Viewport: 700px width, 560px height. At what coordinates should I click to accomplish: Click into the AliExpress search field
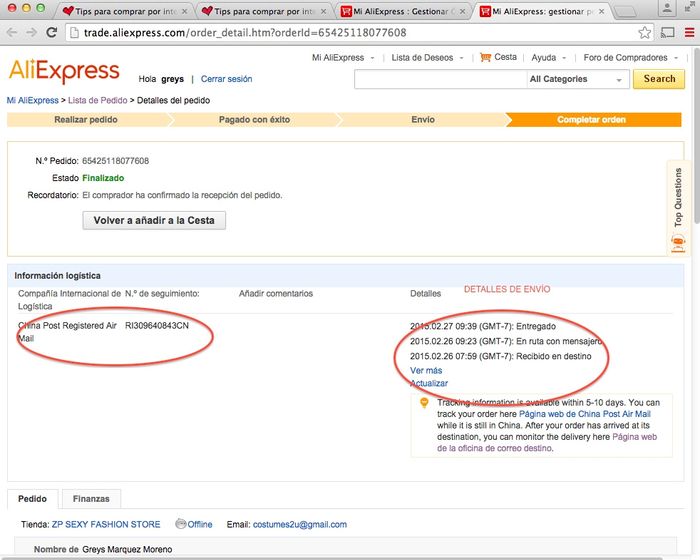(441, 79)
